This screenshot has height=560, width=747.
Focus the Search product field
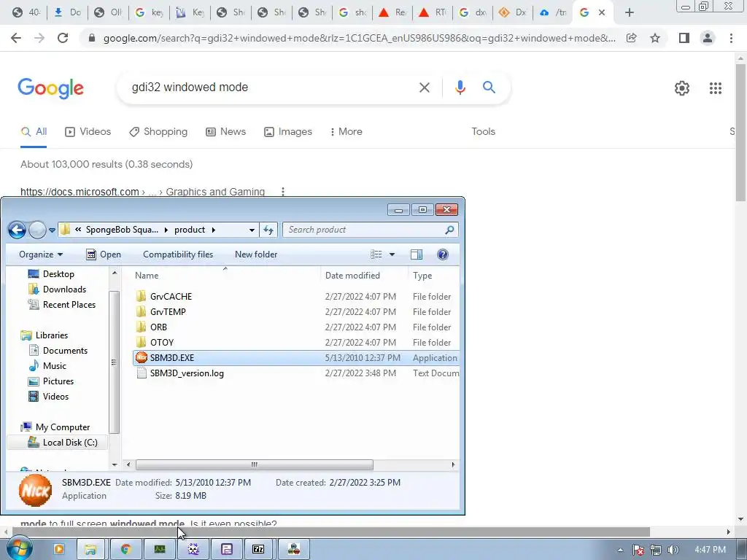pos(370,230)
